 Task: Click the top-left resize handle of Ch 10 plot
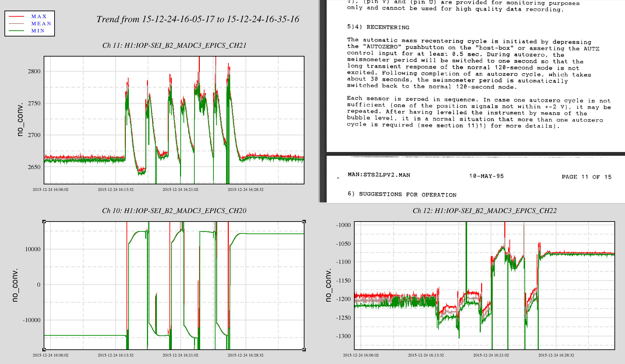(x=44, y=222)
